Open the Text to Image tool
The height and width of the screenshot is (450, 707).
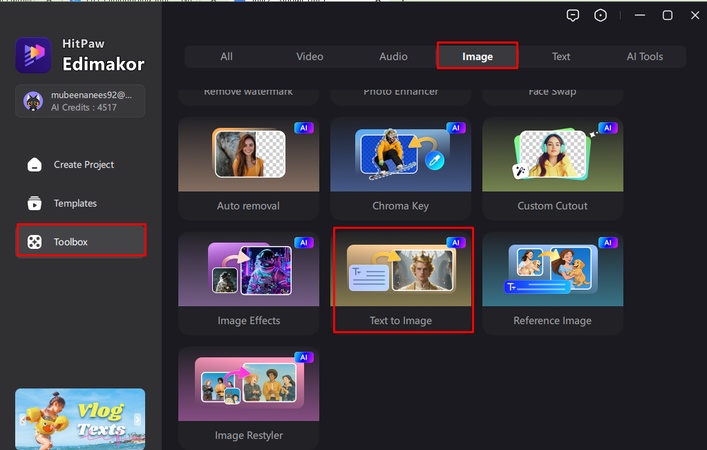point(401,282)
